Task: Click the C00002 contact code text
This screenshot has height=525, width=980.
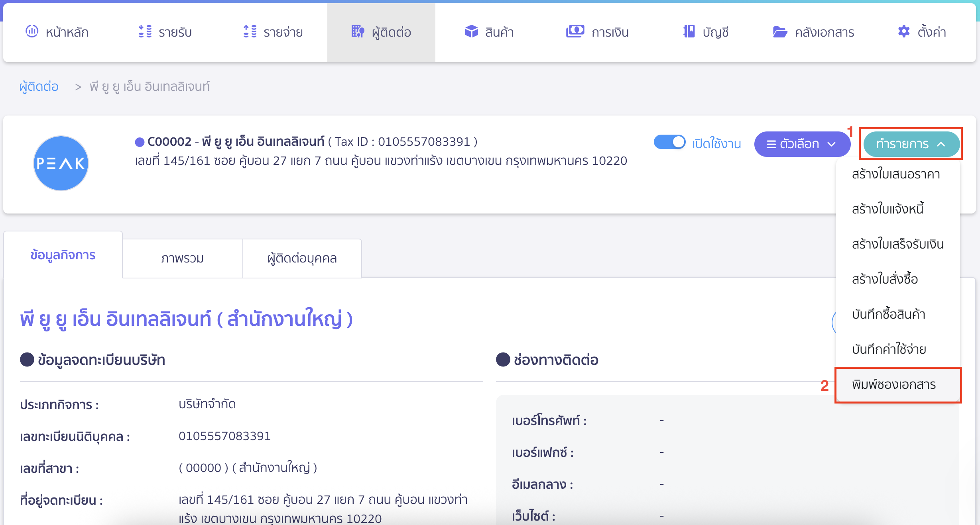Action: 169,141
